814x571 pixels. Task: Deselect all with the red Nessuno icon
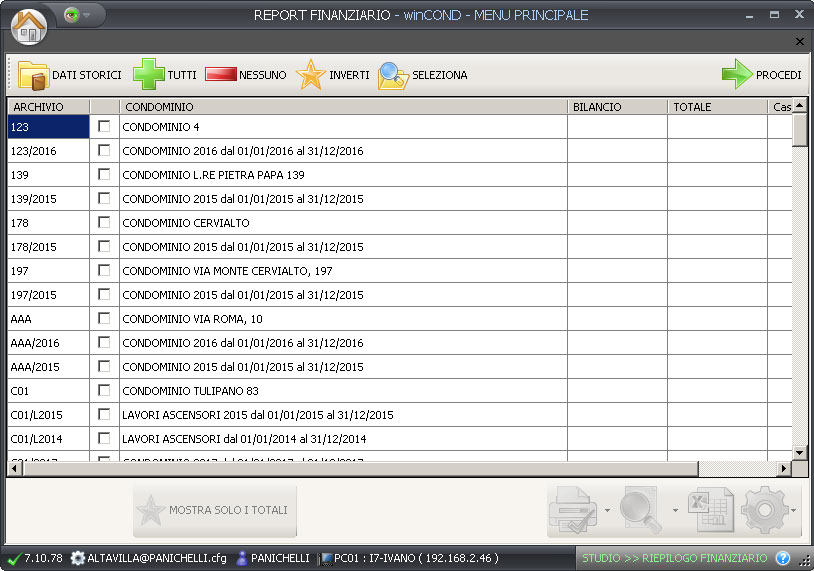point(220,75)
